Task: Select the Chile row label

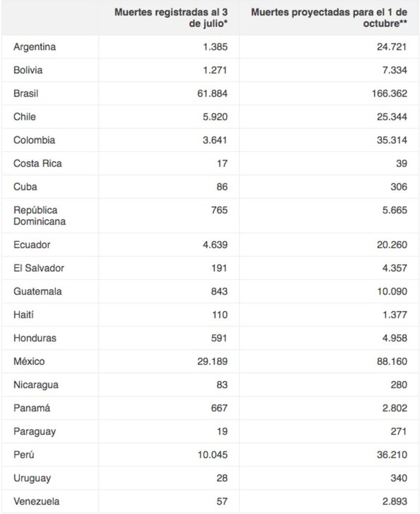Action: point(25,117)
